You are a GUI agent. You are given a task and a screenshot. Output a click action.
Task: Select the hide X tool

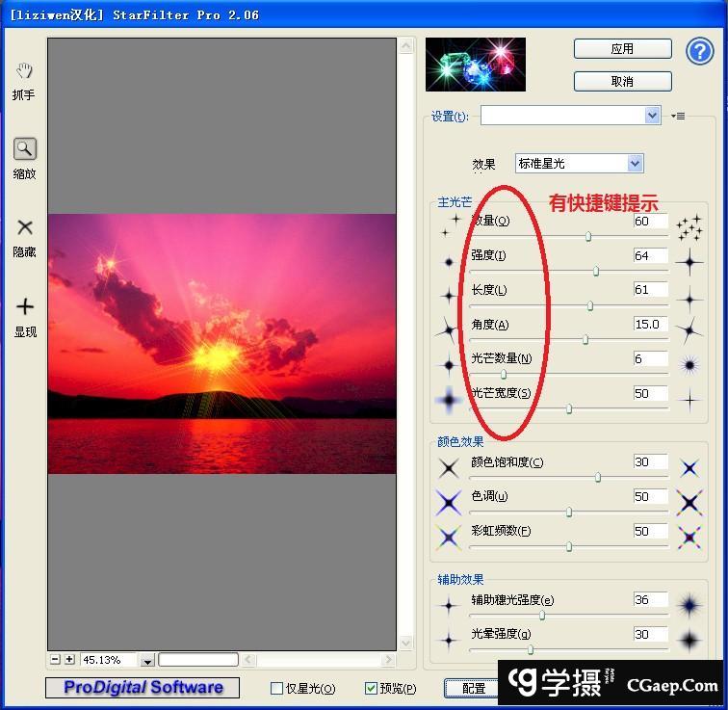[x=25, y=227]
